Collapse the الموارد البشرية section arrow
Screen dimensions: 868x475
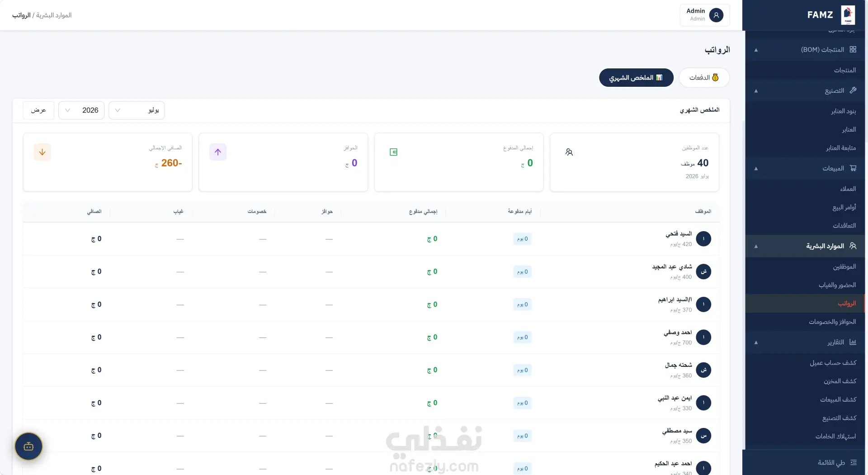coord(756,247)
